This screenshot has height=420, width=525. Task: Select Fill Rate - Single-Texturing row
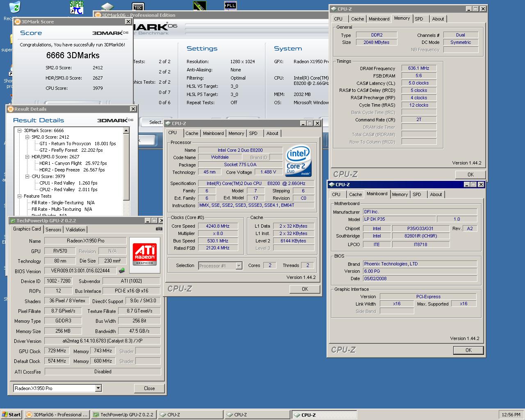tap(63, 203)
